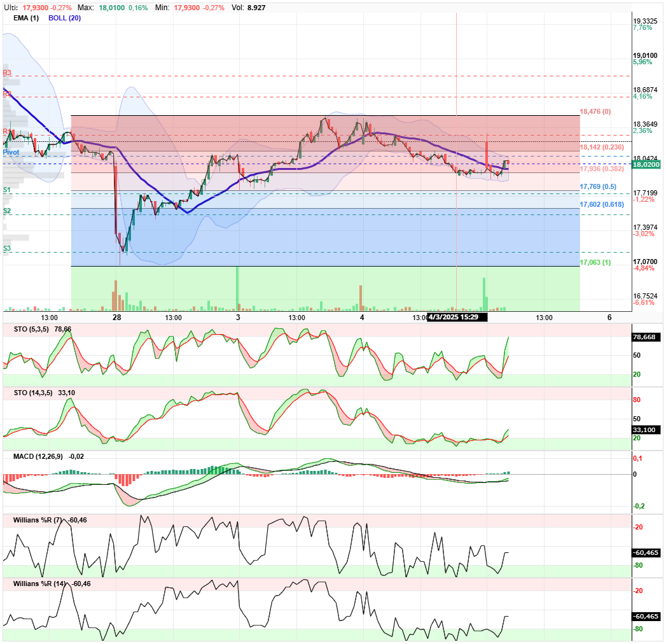Click the STO (14,3,5) indicator title

pos(33,393)
